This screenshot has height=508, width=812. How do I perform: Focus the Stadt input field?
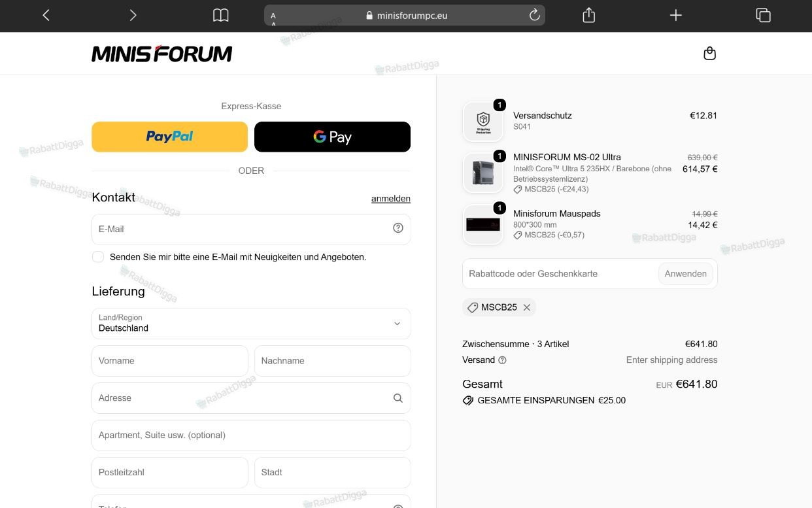pyautogui.click(x=332, y=473)
